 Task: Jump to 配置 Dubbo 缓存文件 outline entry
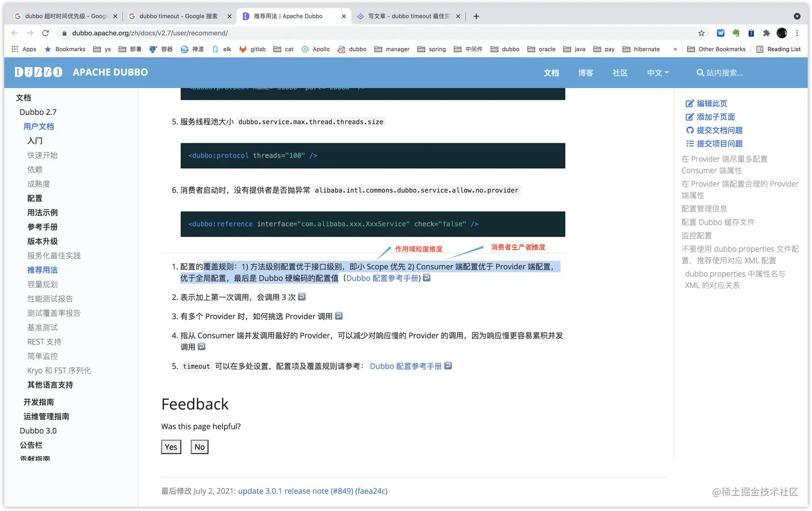click(718, 222)
